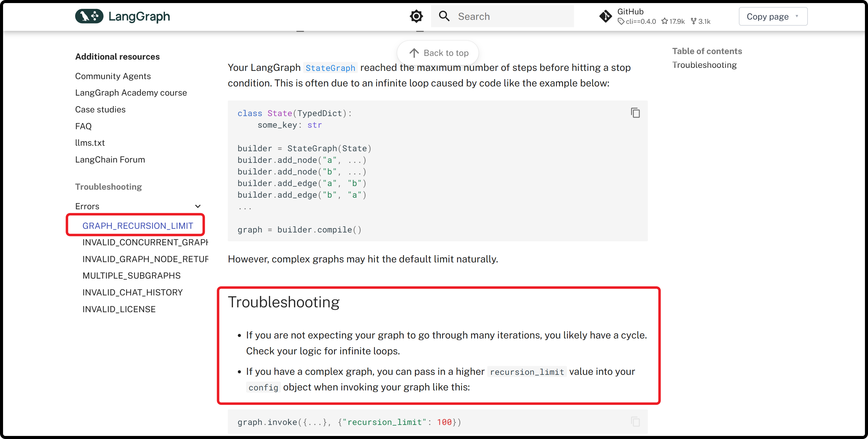
Task: Open INVALID_CHAT_HISTORY error page
Action: (x=133, y=292)
